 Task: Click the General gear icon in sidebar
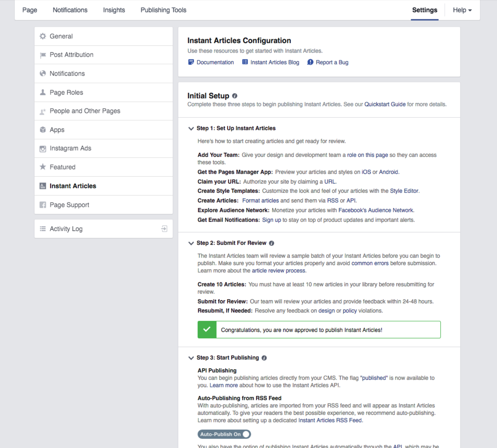tap(43, 36)
